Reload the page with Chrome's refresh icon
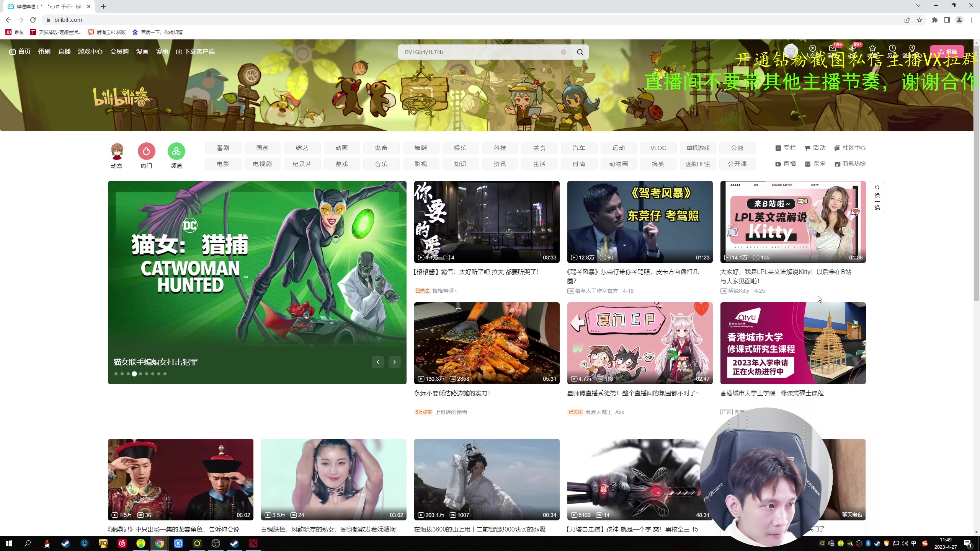Screen dimensions: 980x551 click(33, 20)
